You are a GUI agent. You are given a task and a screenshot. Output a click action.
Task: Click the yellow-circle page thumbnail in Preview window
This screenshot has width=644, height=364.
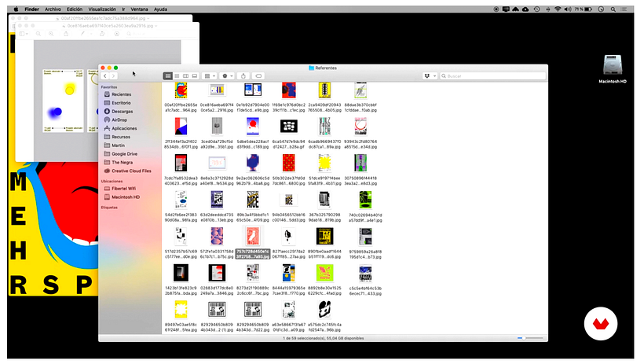tap(63, 101)
